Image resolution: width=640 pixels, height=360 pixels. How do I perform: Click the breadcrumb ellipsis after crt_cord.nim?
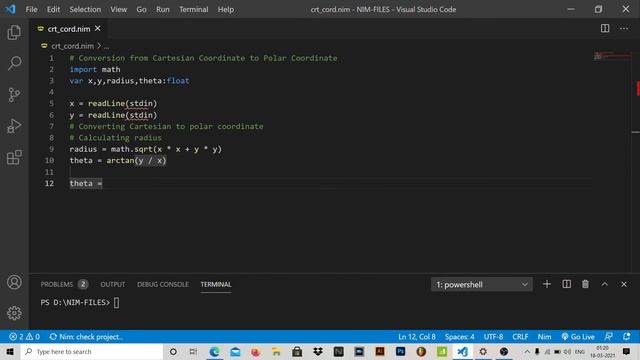pyautogui.click(x=106, y=46)
